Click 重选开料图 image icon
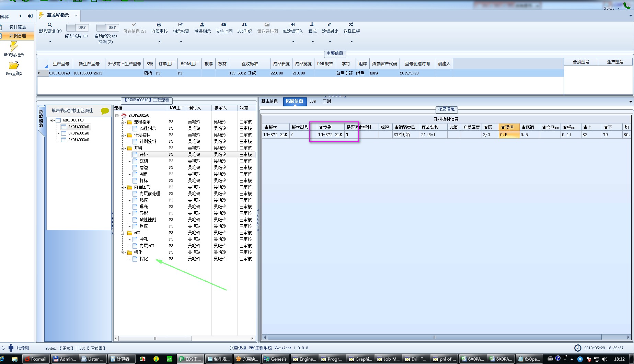The height and width of the screenshot is (364, 634). (x=267, y=25)
